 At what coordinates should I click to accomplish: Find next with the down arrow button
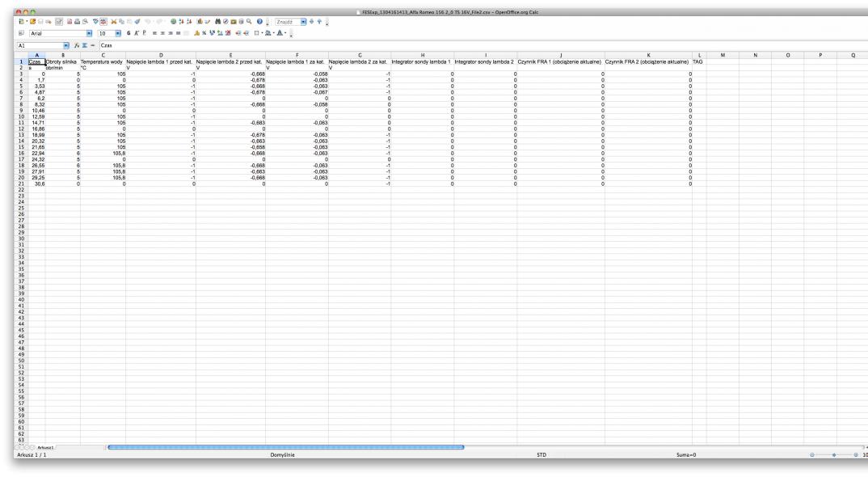coord(311,22)
